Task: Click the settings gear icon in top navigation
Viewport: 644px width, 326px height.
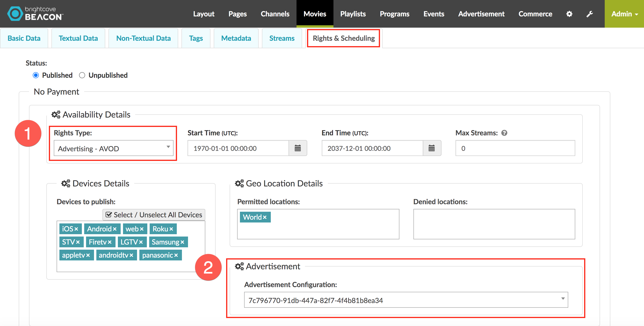Action: point(569,14)
